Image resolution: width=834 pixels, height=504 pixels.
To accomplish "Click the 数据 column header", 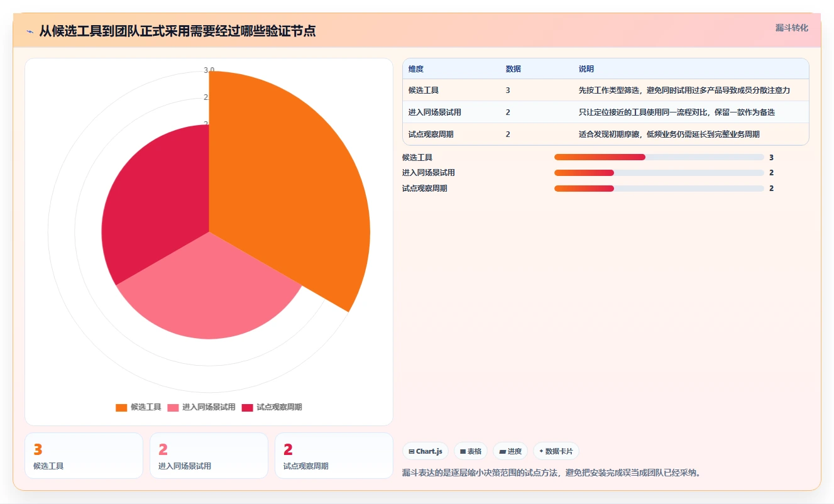I will (513, 69).
